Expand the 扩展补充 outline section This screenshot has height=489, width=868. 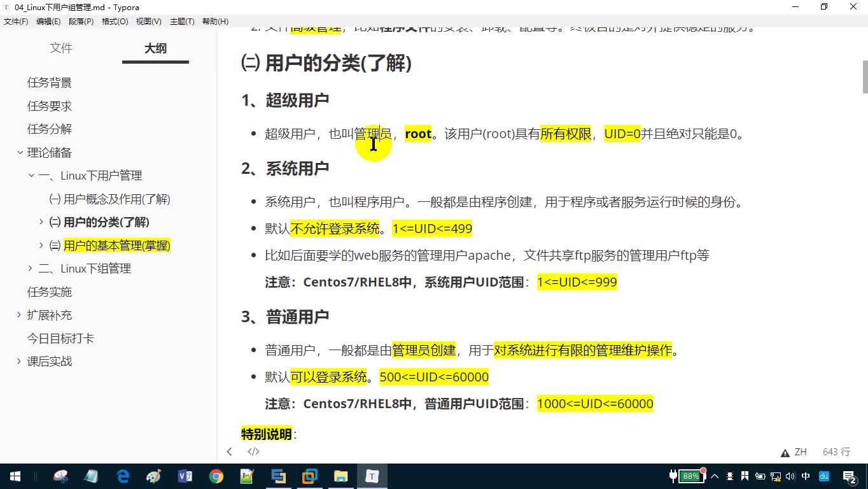[x=20, y=315]
